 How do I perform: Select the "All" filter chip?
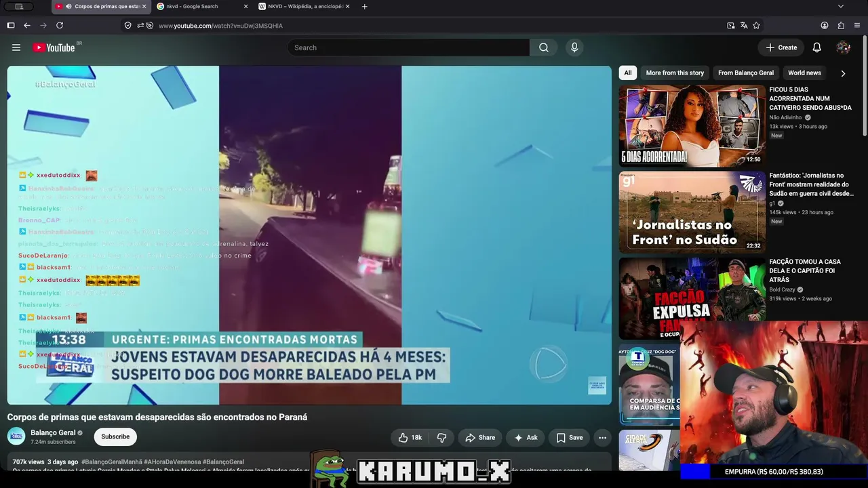[628, 73]
